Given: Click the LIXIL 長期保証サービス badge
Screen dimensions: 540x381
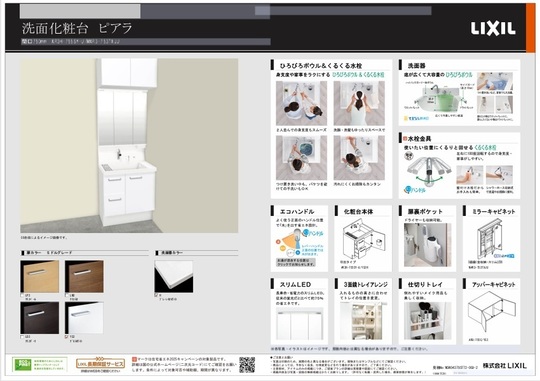Looking at the screenshot, I should 100,364.
